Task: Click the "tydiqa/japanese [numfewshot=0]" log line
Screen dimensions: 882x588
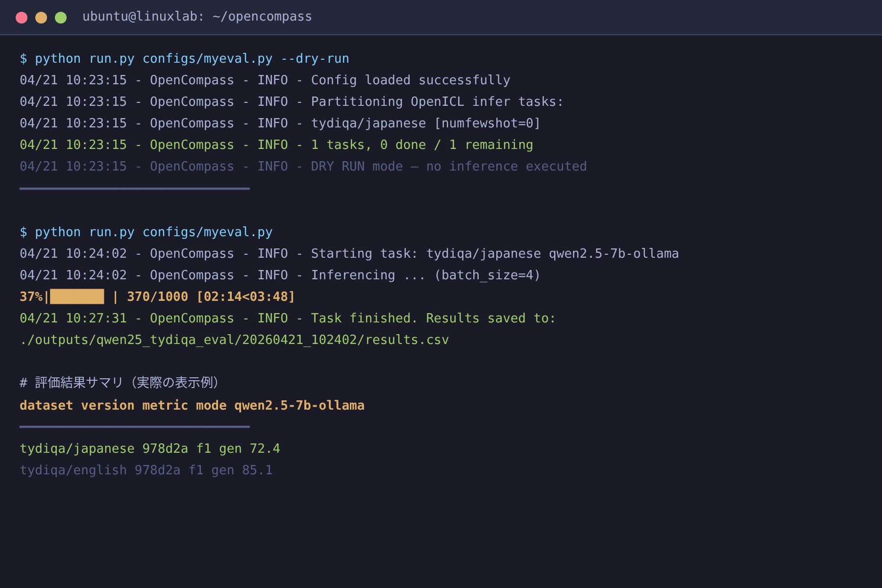Action: [280, 123]
